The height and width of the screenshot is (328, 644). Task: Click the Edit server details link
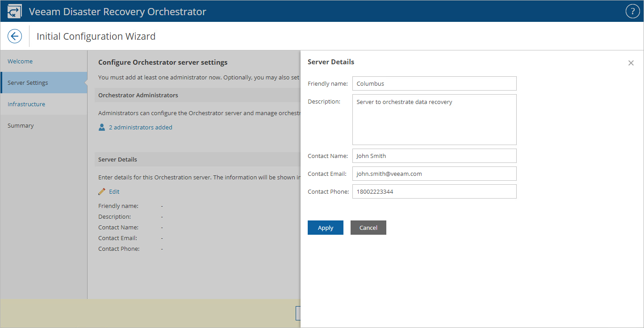click(x=114, y=191)
